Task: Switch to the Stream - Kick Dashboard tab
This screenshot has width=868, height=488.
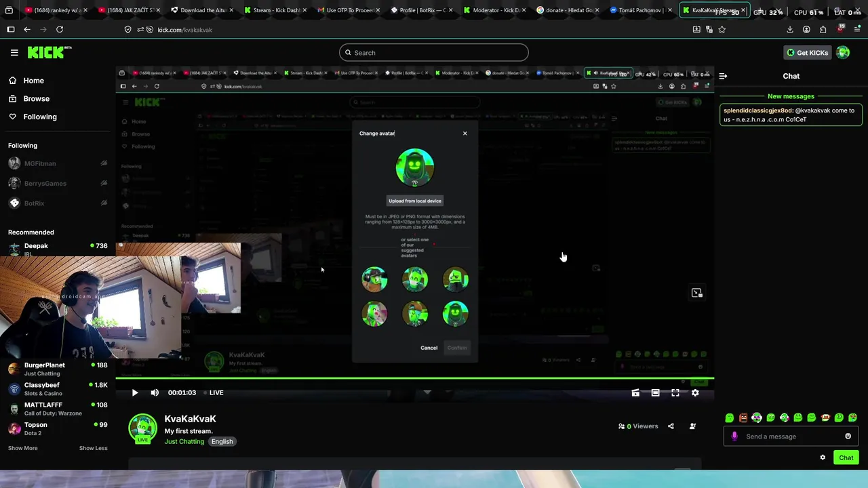Action: (275, 10)
